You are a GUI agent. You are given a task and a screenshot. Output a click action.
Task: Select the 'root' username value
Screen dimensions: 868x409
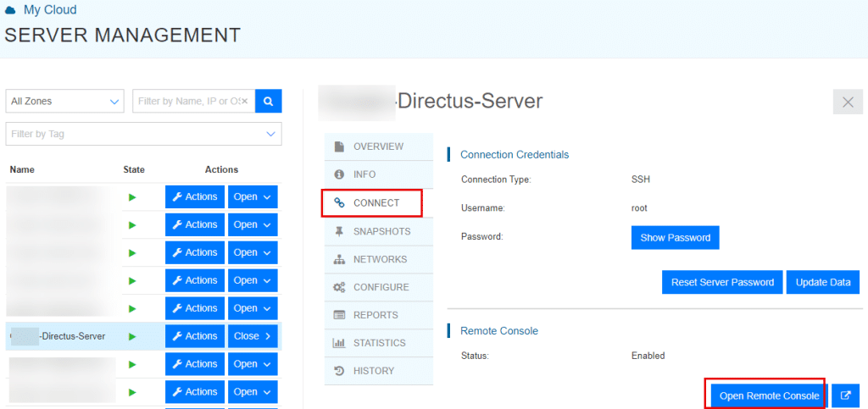(639, 208)
